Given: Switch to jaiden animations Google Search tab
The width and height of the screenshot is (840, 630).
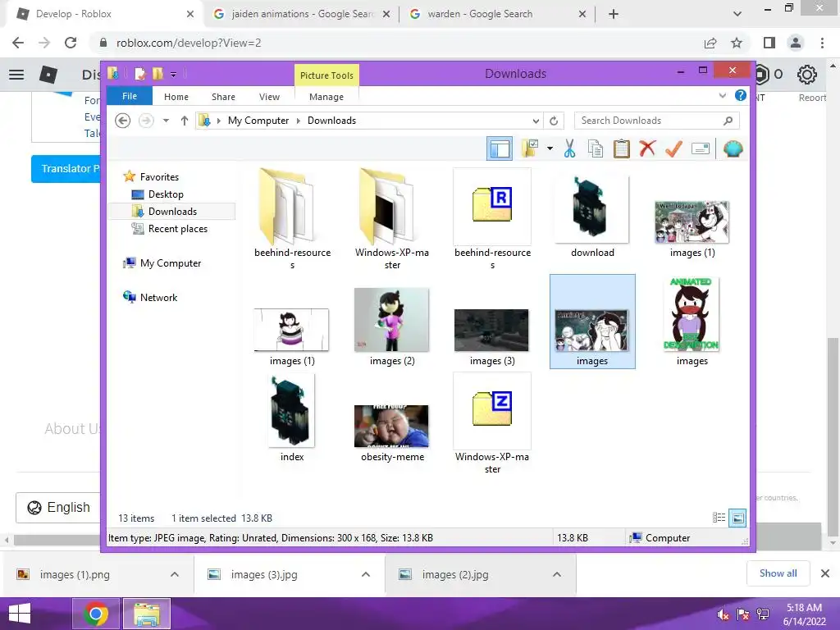Looking at the screenshot, I should click(302, 14).
